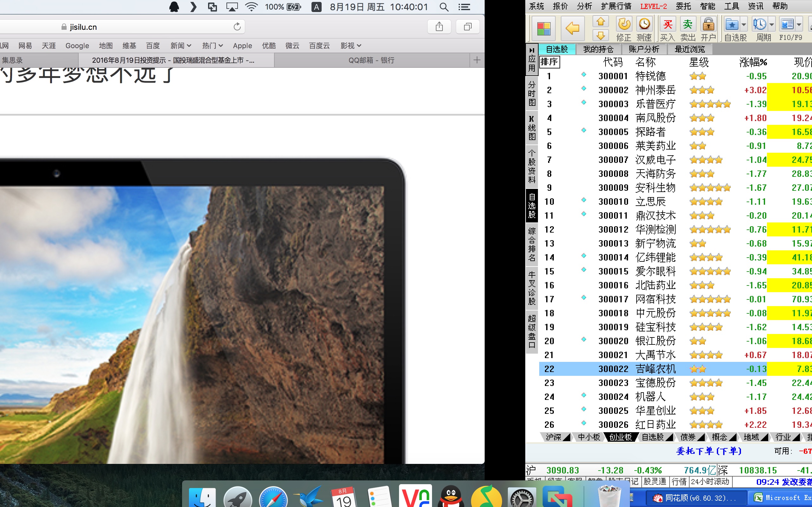
Task: Open the 委托 menu
Action: [x=683, y=6]
